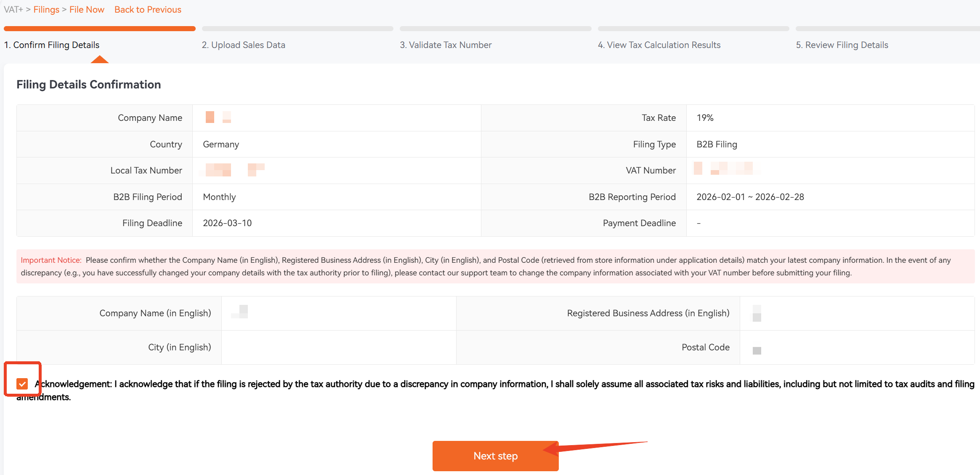Click the Germany country value

pos(221,144)
